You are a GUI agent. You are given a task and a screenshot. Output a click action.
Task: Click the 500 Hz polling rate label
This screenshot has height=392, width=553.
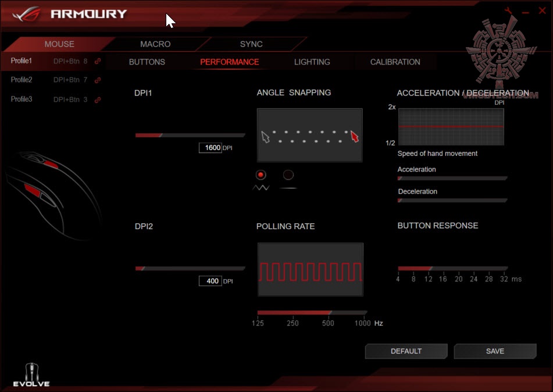pos(328,323)
